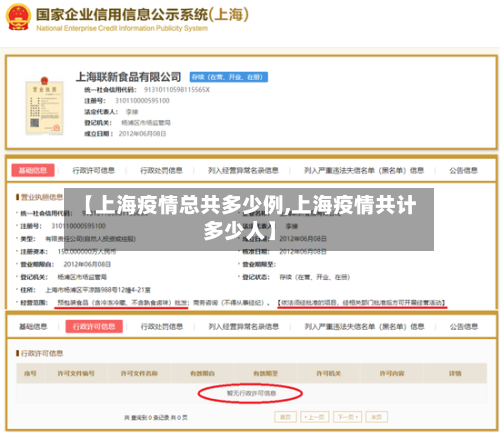Image resolution: width=500 pixels, height=439 pixels.
Task: Select the 登记机关 value in license details
Action: [x=82, y=277]
